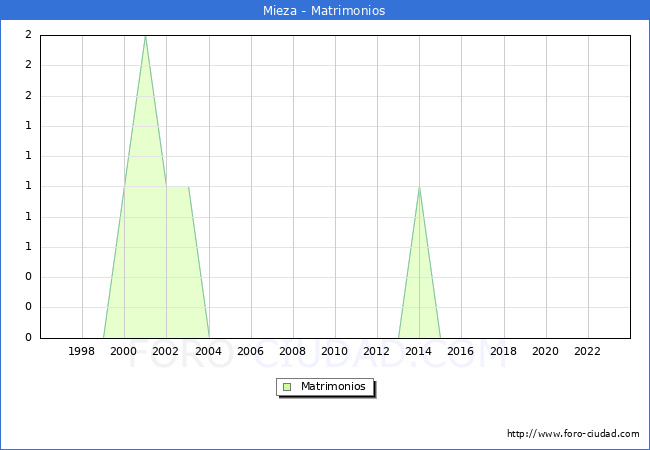This screenshot has width=650, height=450.
Task: Click the chart title Mieza - Matrimonios
Action: tap(324, 10)
